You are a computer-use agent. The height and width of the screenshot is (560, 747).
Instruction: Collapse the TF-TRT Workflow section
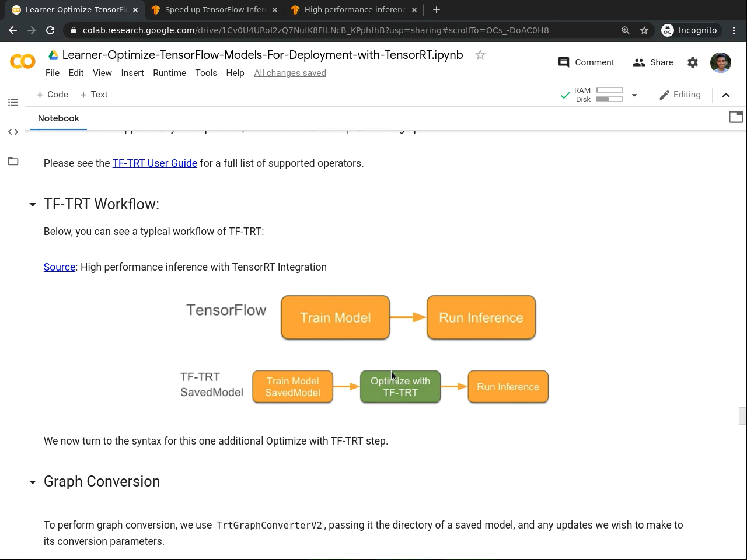pyautogui.click(x=33, y=205)
